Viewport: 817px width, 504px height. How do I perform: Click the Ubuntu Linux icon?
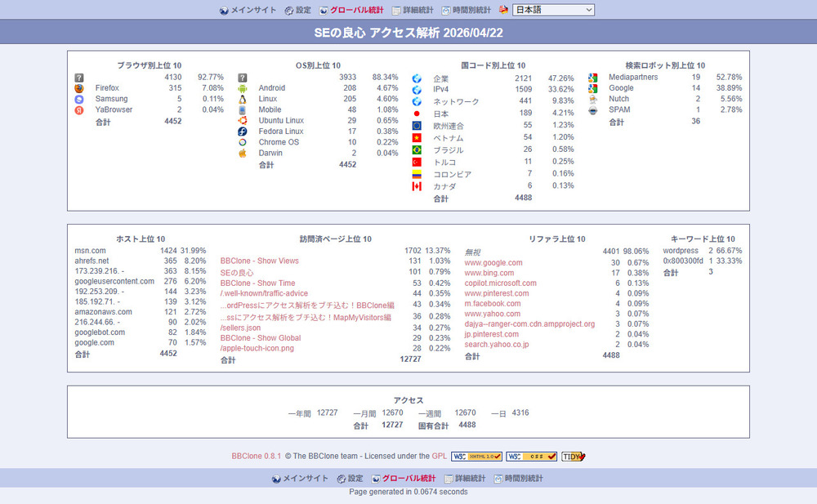(243, 120)
